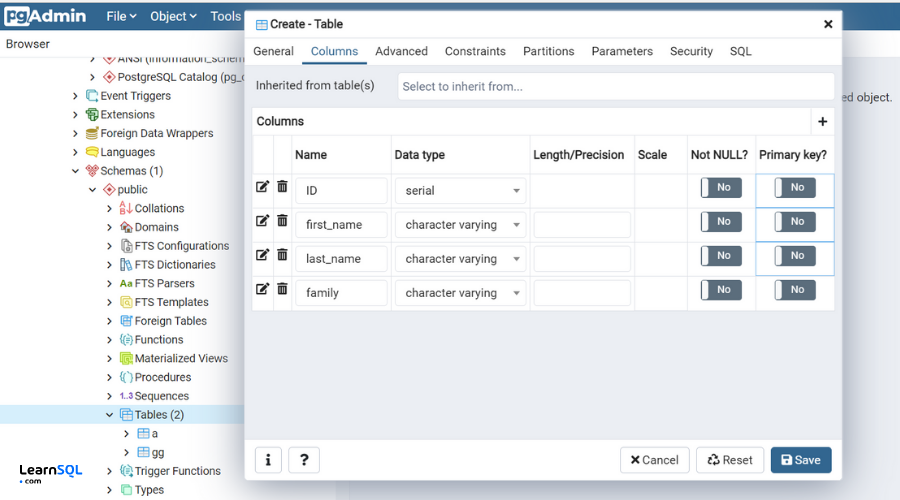This screenshot has height=500, width=900.
Task: Select the Types tree item
Action: pos(149,490)
